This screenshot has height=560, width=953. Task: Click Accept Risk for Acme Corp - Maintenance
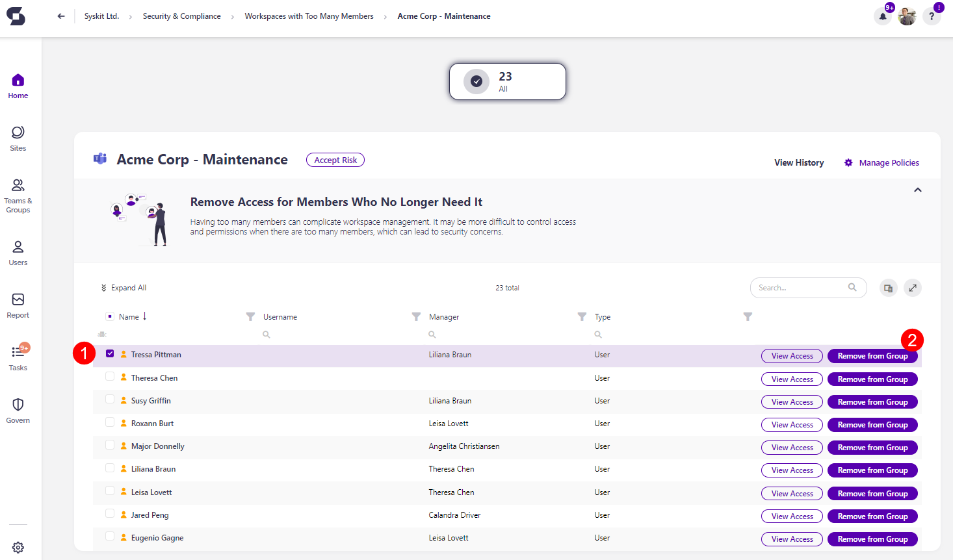tap(335, 159)
